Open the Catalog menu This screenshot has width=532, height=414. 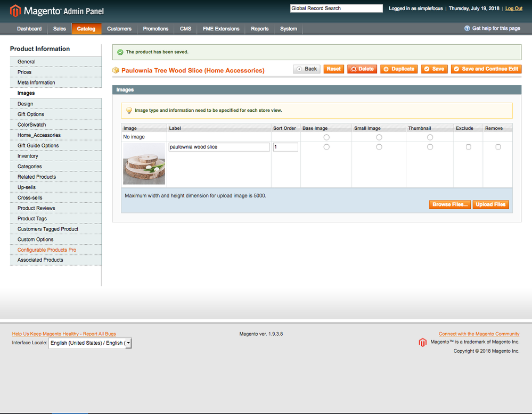tap(86, 29)
